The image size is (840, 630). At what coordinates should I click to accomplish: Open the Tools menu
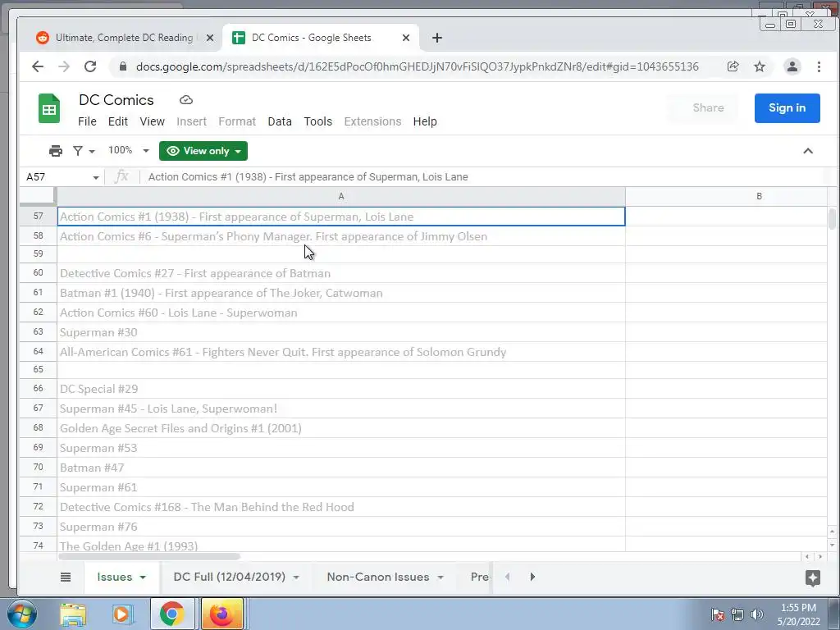pyautogui.click(x=317, y=121)
